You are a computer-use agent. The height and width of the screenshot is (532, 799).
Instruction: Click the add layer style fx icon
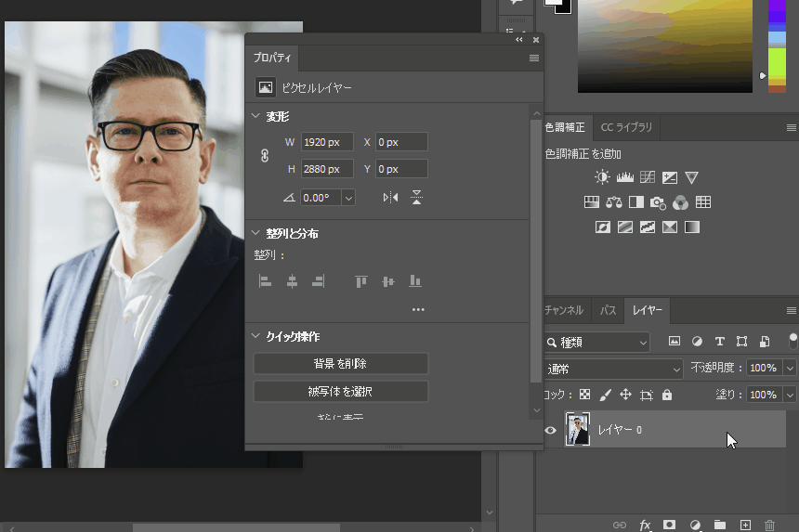click(645, 525)
